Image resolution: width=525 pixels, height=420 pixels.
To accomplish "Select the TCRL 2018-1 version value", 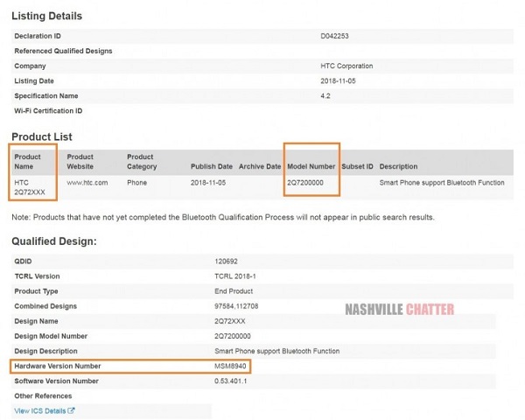I will click(234, 276).
